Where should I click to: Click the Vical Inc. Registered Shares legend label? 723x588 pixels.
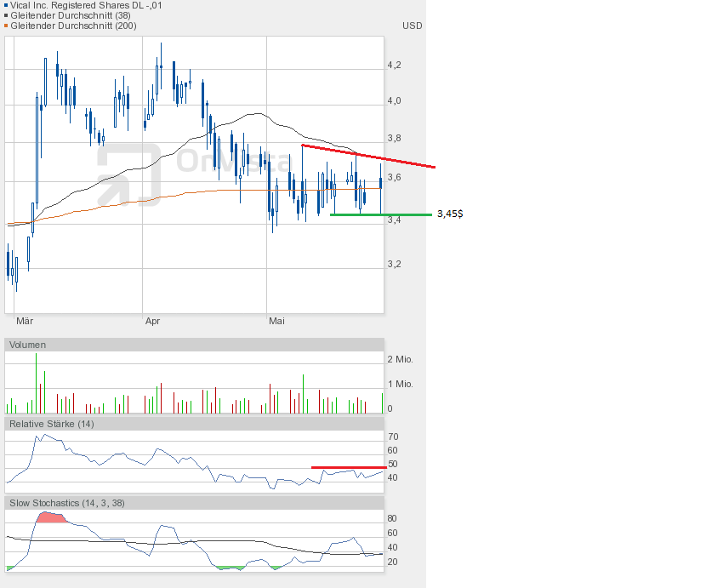click(x=86, y=6)
